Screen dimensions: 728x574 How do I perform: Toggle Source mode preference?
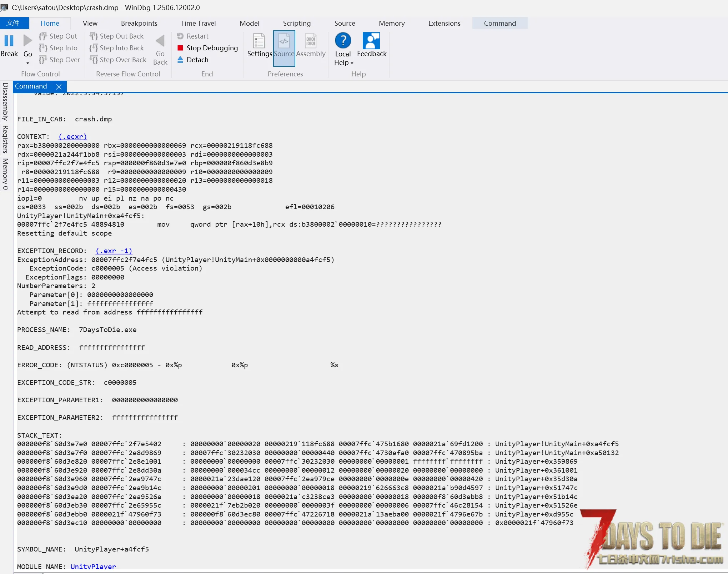click(284, 48)
